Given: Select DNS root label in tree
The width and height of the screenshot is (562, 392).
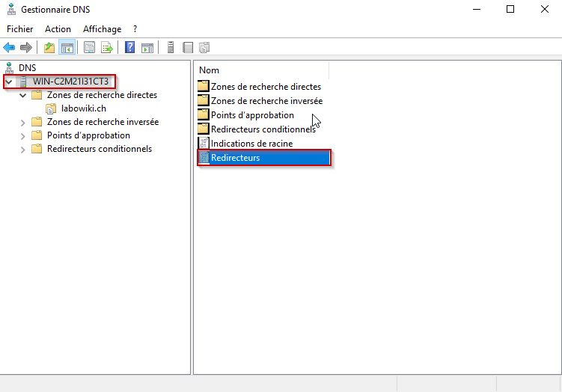Looking at the screenshot, I should pos(28,68).
